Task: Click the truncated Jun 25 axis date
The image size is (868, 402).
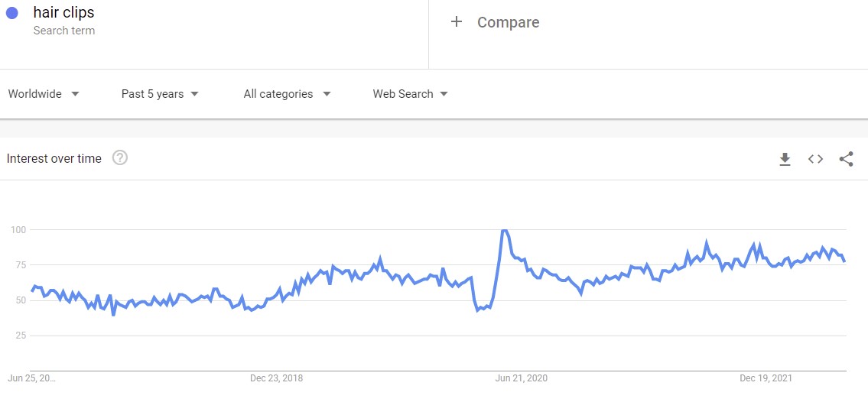Action: pyautogui.click(x=31, y=378)
